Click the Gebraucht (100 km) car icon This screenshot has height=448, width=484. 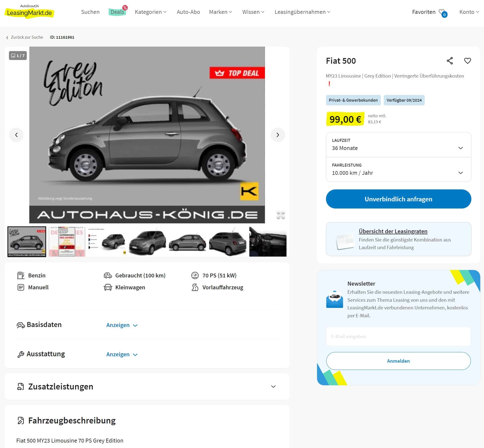coord(108,275)
